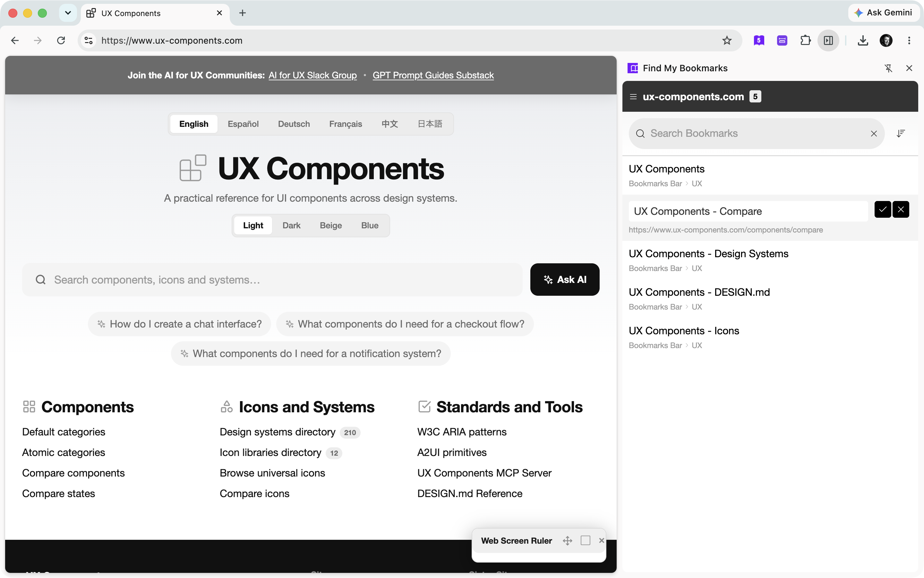Cancel bookmark rename with X button
This screenshot has width=924, height=578.
click(x=901, y=209)
